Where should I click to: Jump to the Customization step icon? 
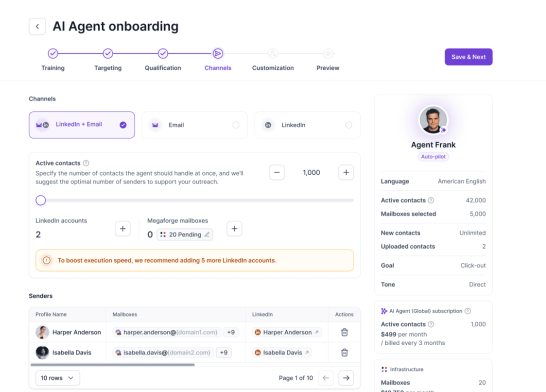tap(273, 53)
